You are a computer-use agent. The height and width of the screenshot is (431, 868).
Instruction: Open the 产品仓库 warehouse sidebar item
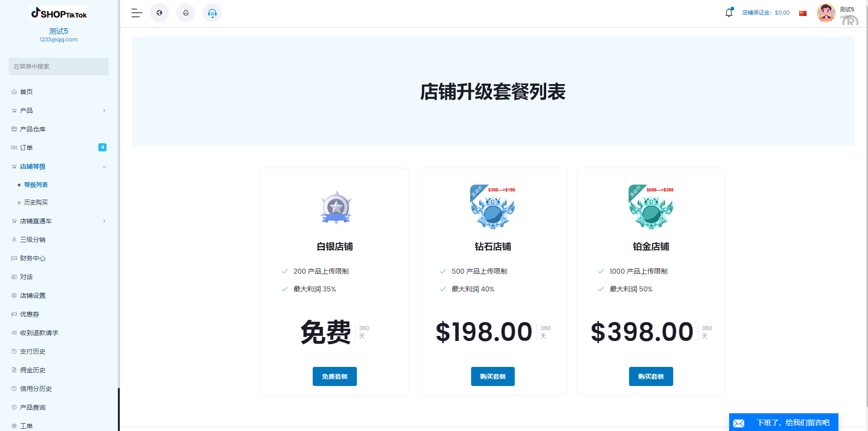(x=32, y=129)
